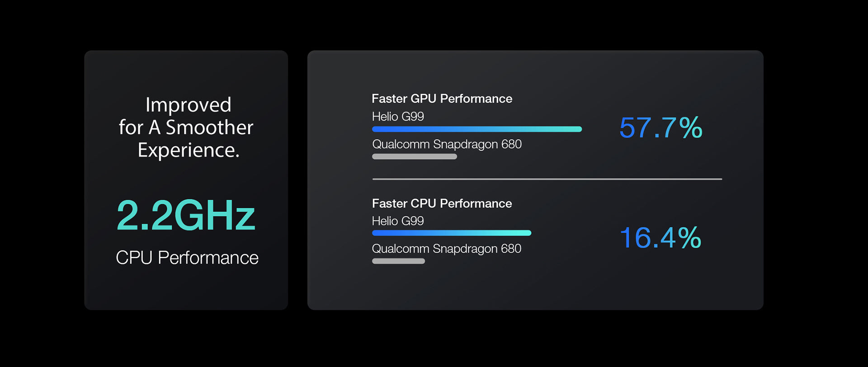
Task: Click Helio G99 label in GPU section
Action: [x=398, y=117]
